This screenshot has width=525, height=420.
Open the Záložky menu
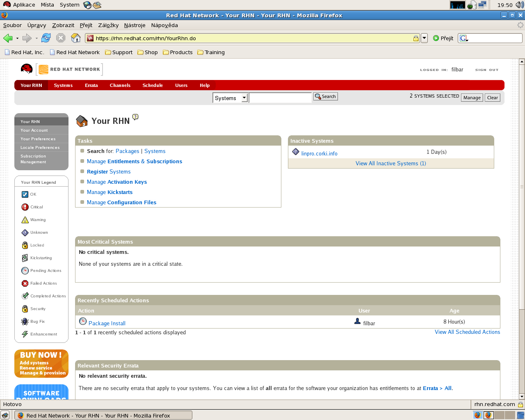tap(108, 25)
